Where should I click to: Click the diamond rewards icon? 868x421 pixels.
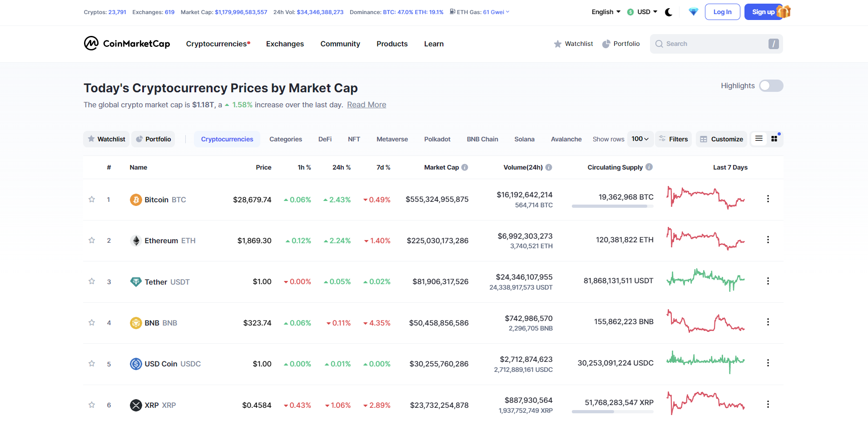tap(693, 12)
